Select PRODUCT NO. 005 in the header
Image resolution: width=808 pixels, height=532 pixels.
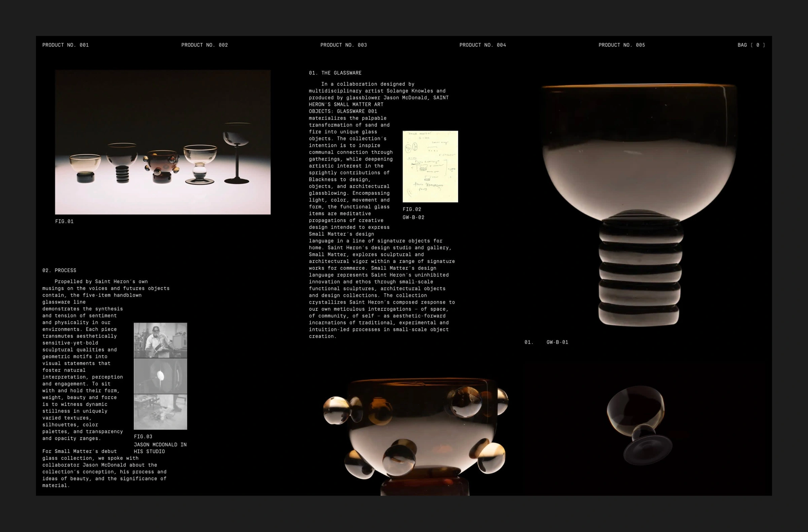pyautogui.click(x=621, y=45)
